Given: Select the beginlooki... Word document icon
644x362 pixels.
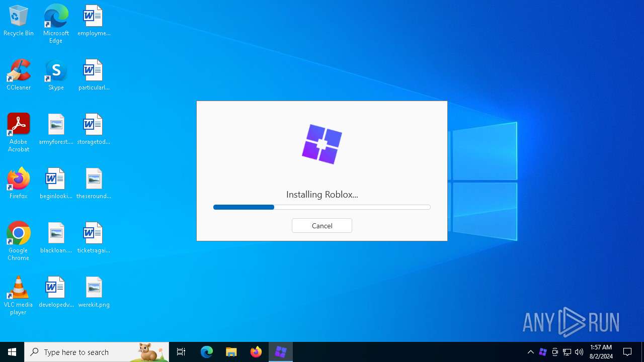Looking at the screenshot, I should tap(56, 184).
